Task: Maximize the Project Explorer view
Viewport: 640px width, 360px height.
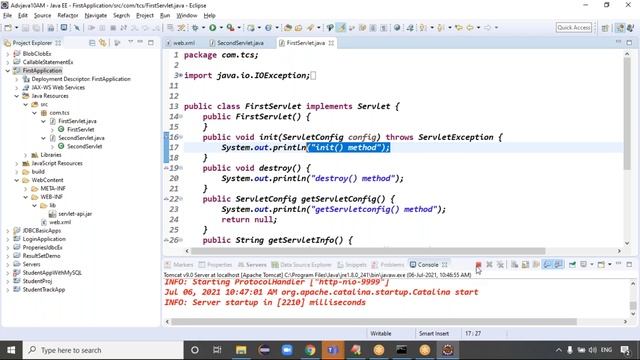Action: click(151, 42)
